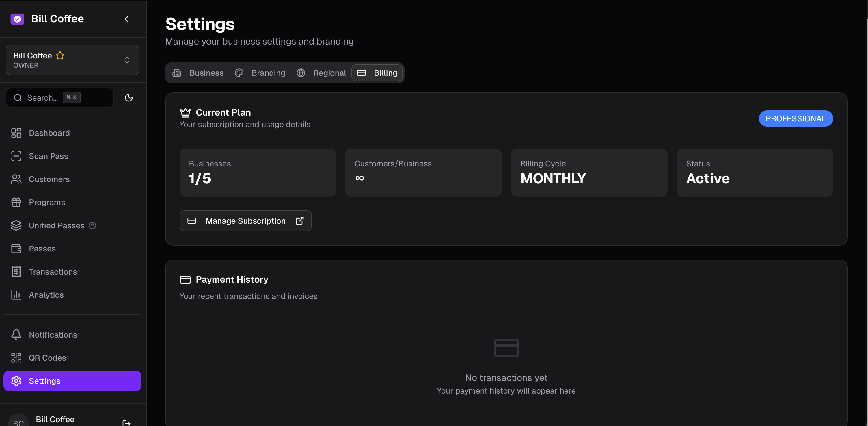Open Unified Passes from the sidebar
The height and width of the screenshot is (426, 868).
(56, 225)
